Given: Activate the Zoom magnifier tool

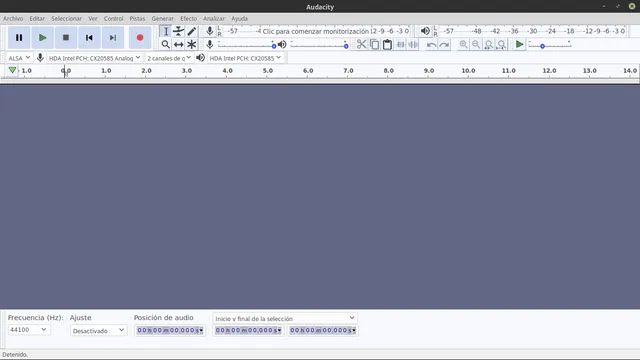Looking at the screenshot, I should click(x=166, y=44).
